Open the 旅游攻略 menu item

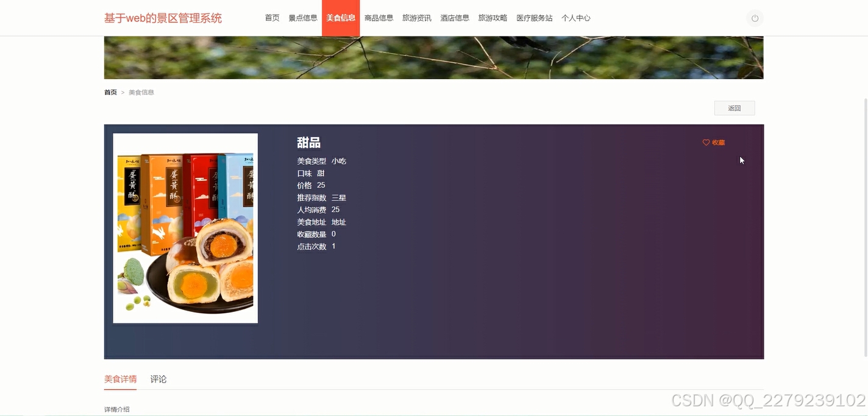point(493,18)
